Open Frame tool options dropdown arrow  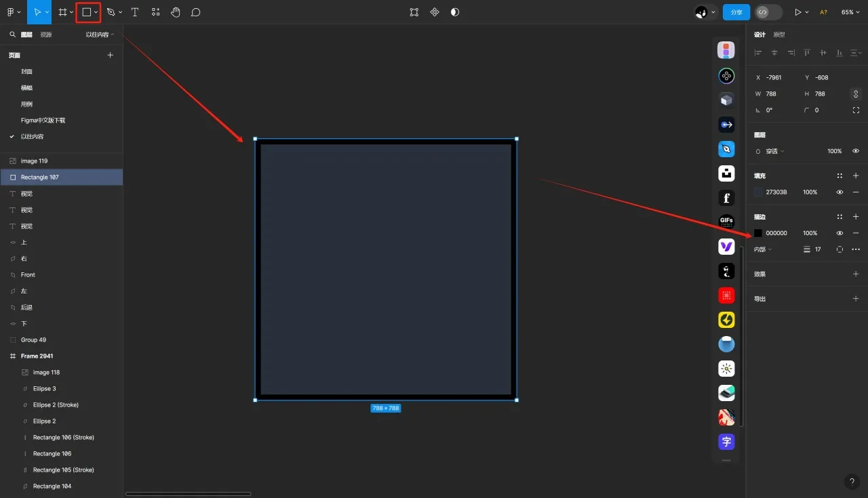pos(72,12)
